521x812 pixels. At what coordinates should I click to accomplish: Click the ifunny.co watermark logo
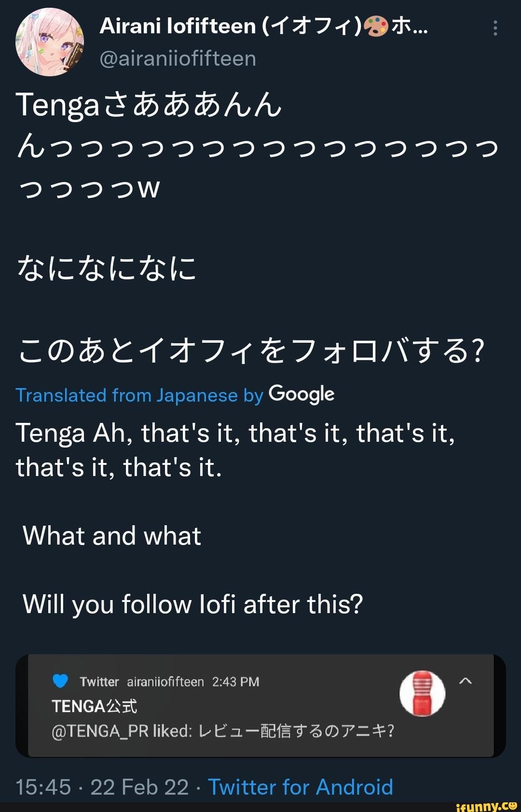tap(486, 806)
